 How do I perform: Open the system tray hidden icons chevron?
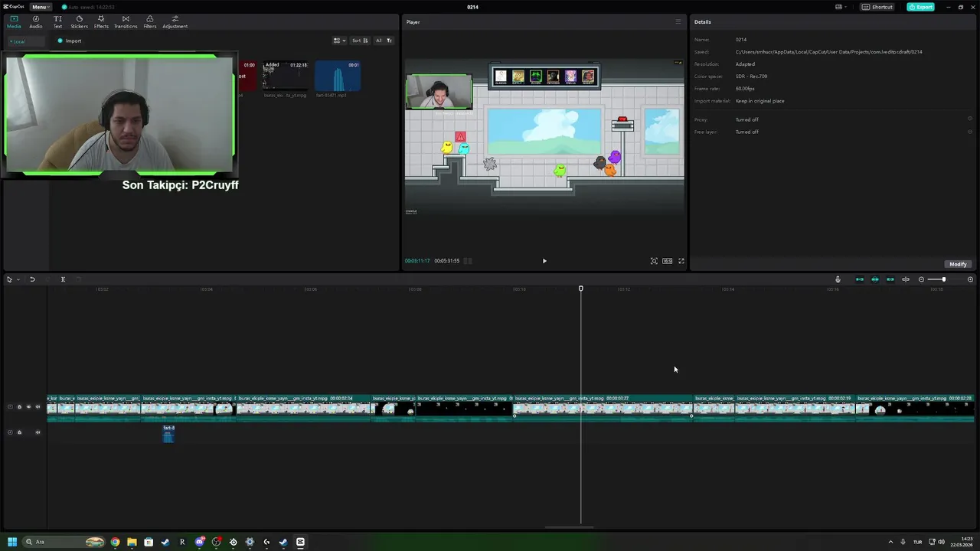(x=890, y=542)
